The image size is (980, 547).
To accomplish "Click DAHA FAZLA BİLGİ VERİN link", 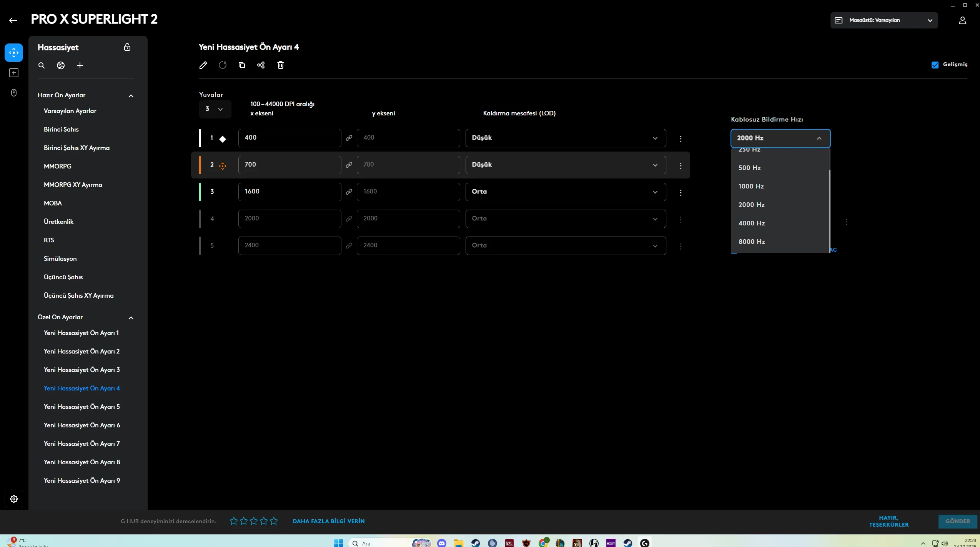I will point(329,521).
